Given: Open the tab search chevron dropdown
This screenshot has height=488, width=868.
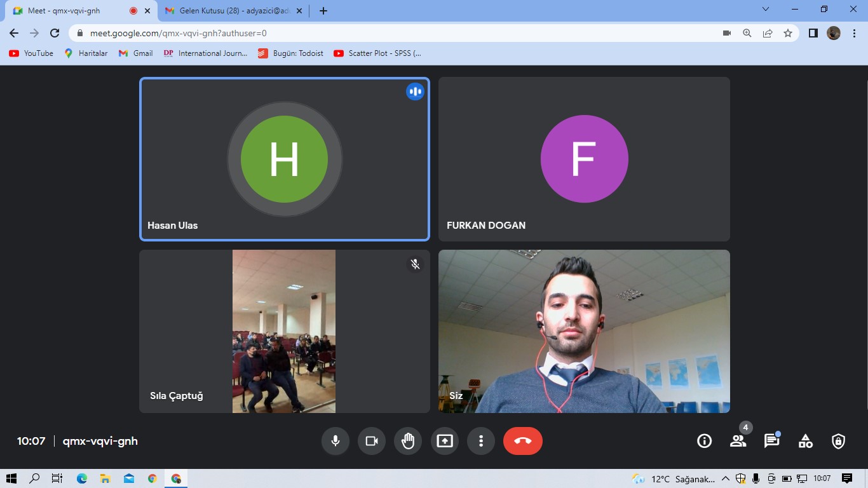Looking at the screenshot, I should click(x=765, y=10).
